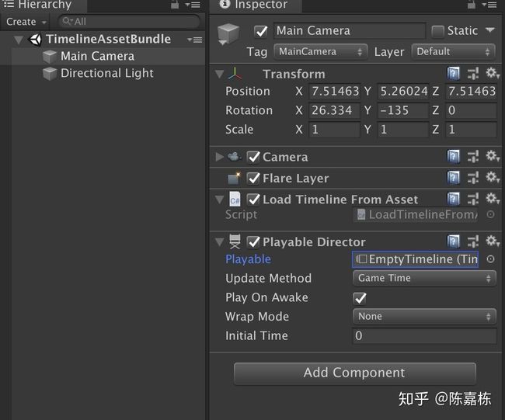
Task: Select the Hierarchy tab
Action: (44, 5)
